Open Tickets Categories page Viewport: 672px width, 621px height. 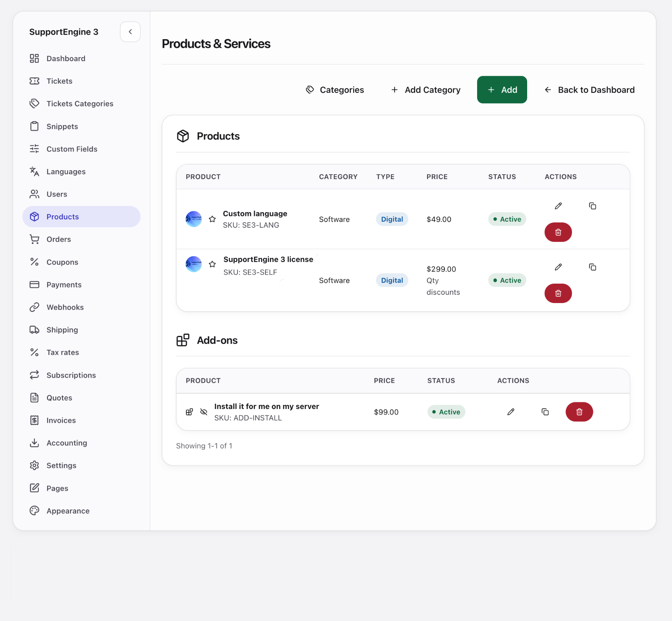tap(81, 104)
